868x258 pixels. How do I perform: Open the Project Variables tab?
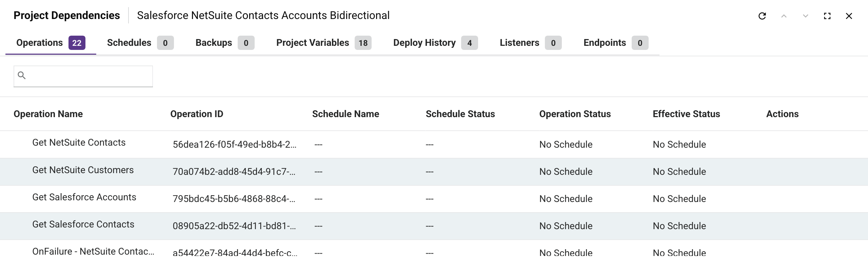click(324, 43)
